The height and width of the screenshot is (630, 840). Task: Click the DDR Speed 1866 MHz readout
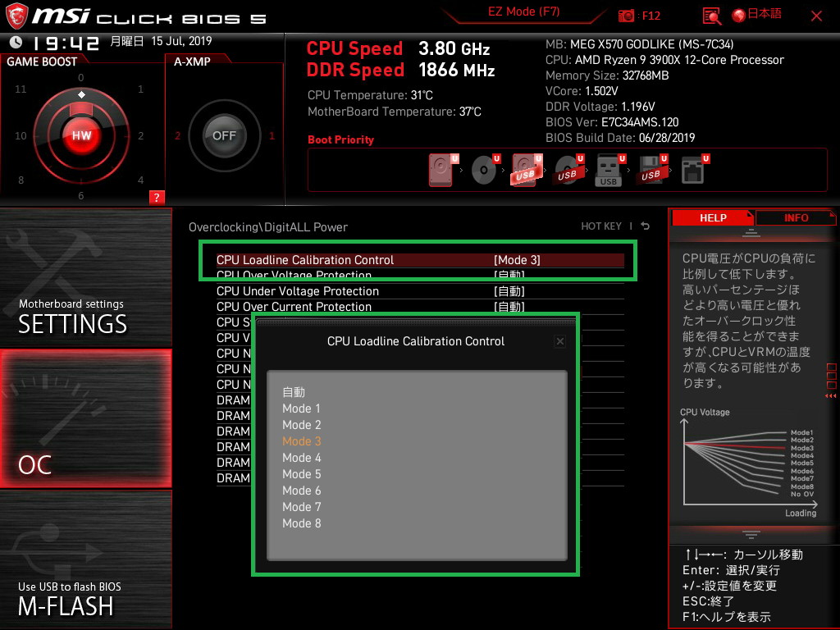400,71
